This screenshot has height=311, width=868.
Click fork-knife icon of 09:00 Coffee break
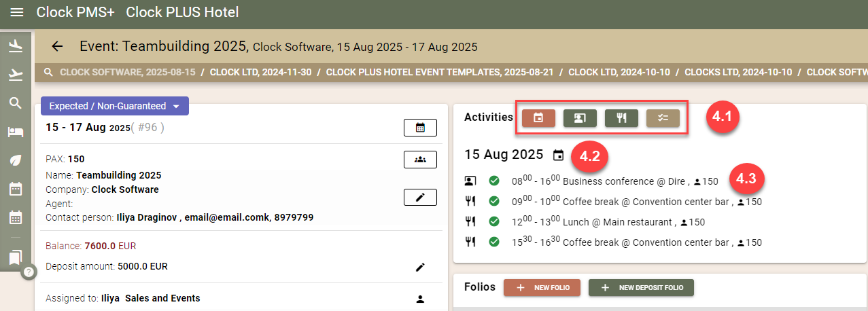[470, 202]
